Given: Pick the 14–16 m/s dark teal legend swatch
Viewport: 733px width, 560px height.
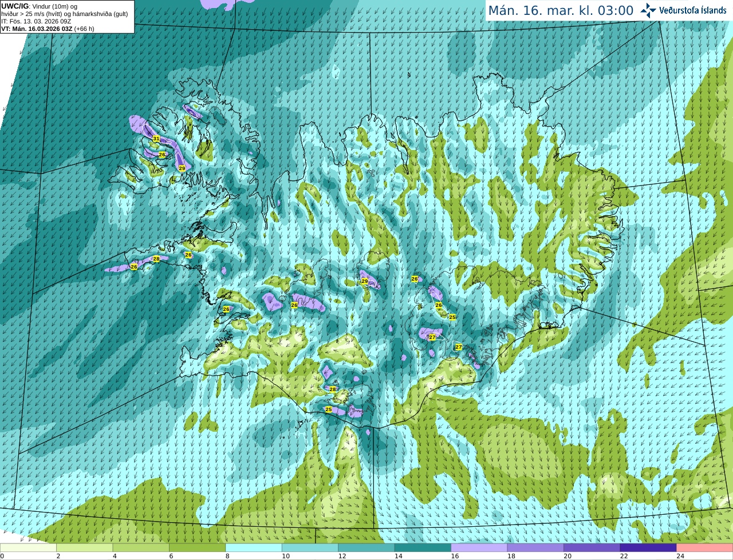Looking at the screenshot, I should point(423,548).
